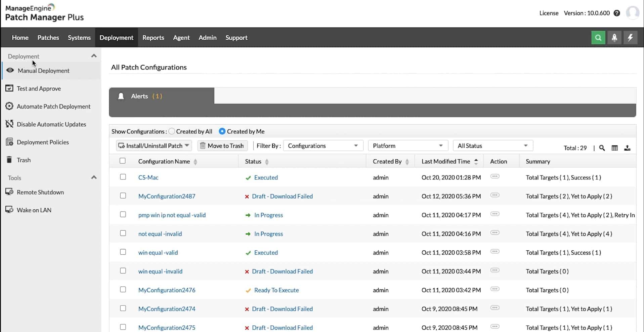Click the help question mark icon
Image resolution: width=644 pixels, height=332 pixels.
(x=617, y=13)
